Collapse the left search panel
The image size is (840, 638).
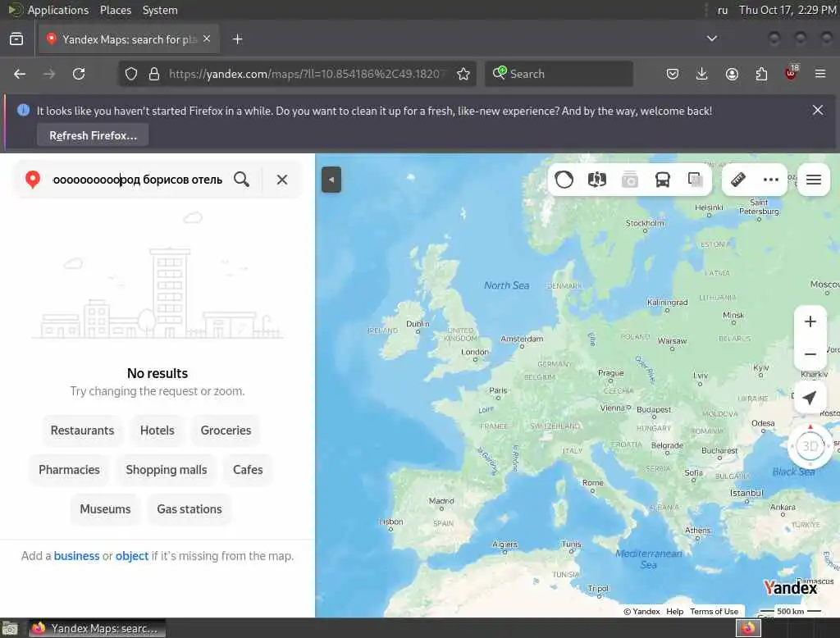pos(331,180)
